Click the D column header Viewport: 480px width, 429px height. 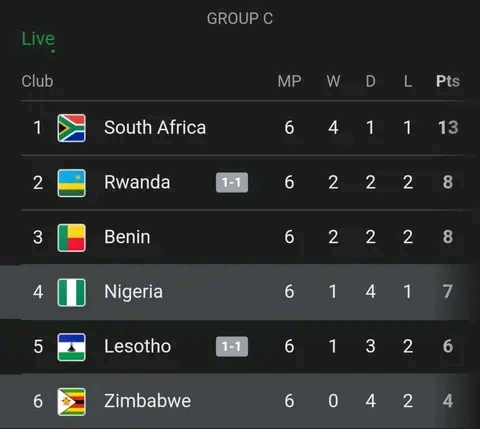(x=370, y=81)
